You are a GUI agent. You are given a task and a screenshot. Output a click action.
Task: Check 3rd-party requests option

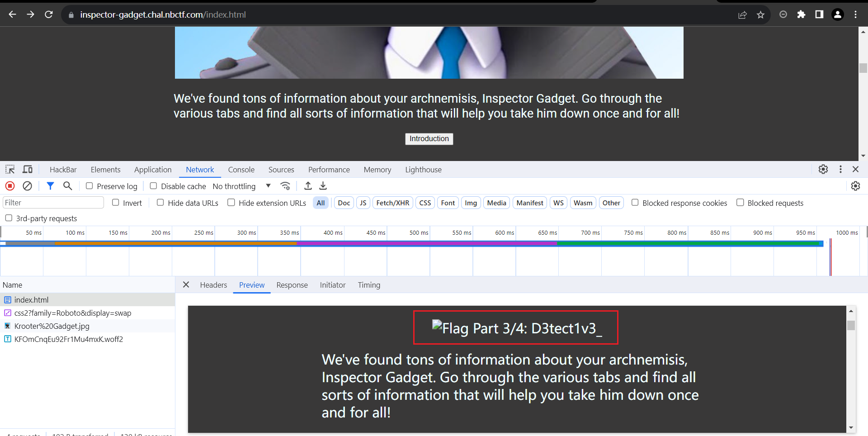(9, 218)
